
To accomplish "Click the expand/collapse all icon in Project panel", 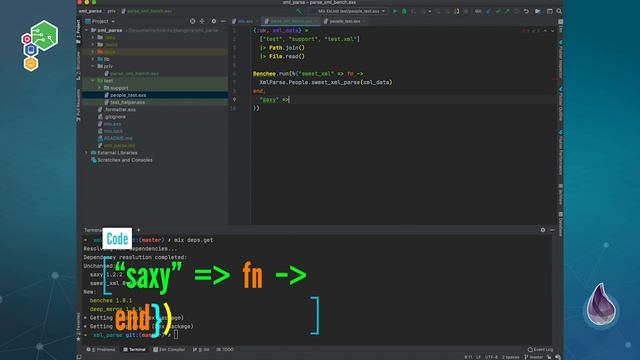I will (202, 21).
